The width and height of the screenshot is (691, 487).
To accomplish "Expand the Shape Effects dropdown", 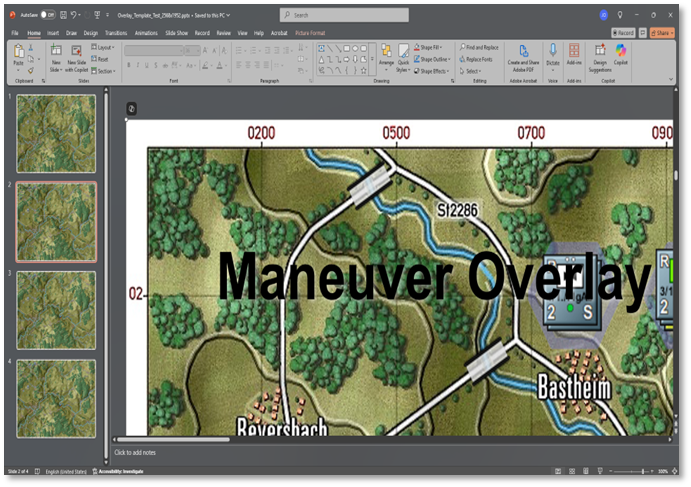I will coord(434,71).
